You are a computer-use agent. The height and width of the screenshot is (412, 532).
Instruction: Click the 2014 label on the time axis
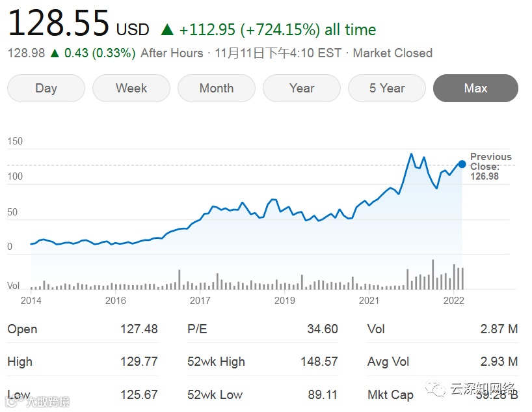[x=31, y=300]
